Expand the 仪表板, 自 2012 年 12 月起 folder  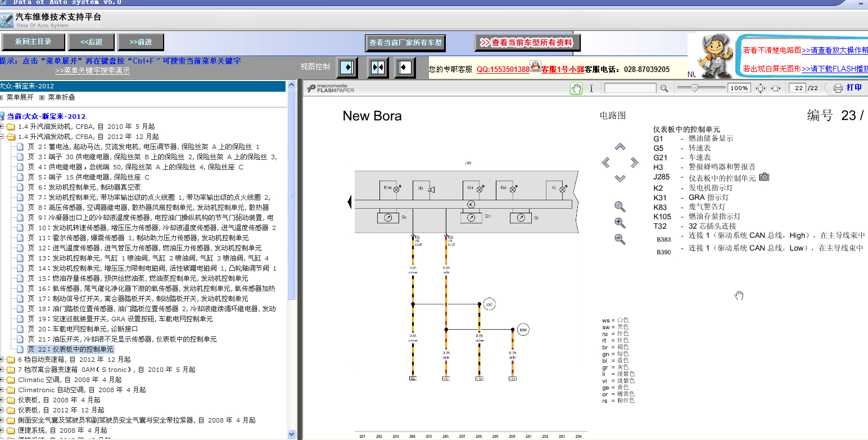2,410
